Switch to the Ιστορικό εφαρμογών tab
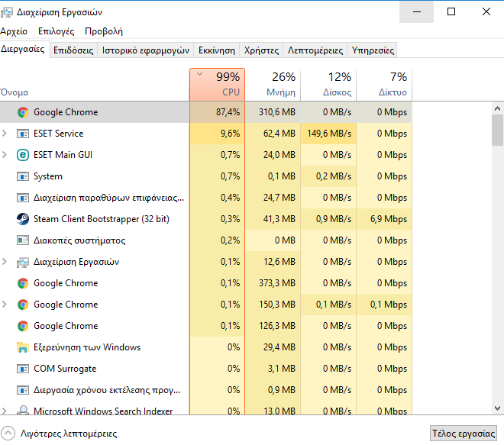Viewport: 504px width, 445px height. tap(146, 50)
